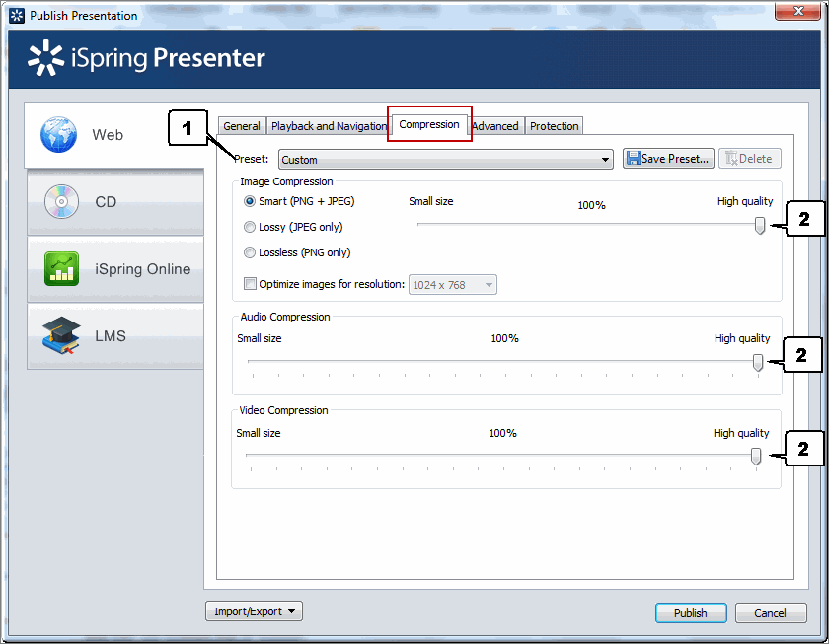
Task: Click Audio Compression group title
Action: click(285, 317)
